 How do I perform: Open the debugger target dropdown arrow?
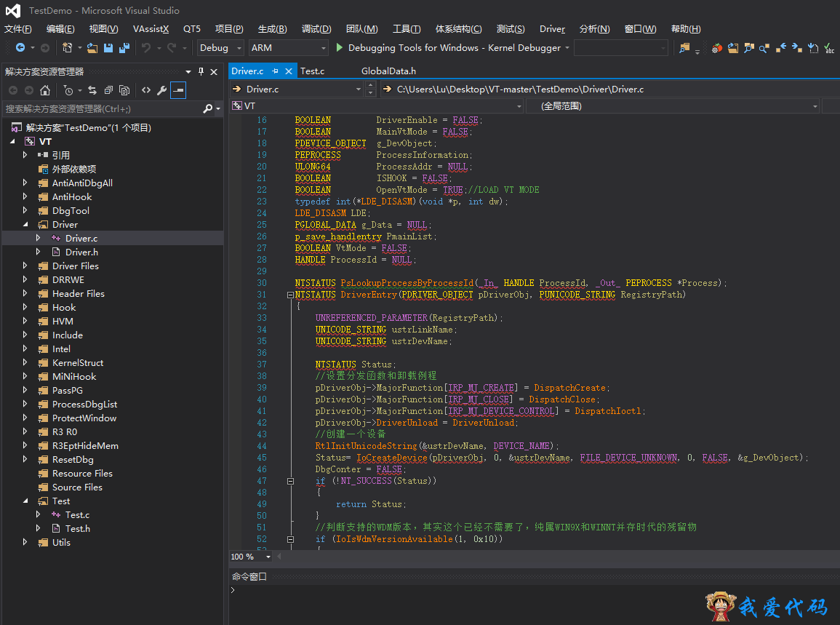tap(567, 48)
